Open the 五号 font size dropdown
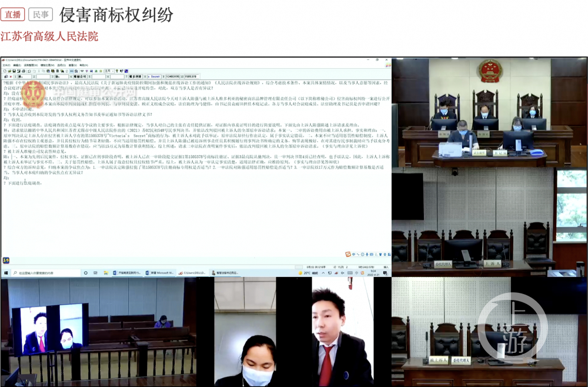Viewport: 588px width, 387px height. pyautogui.click(x=109, y=71)
